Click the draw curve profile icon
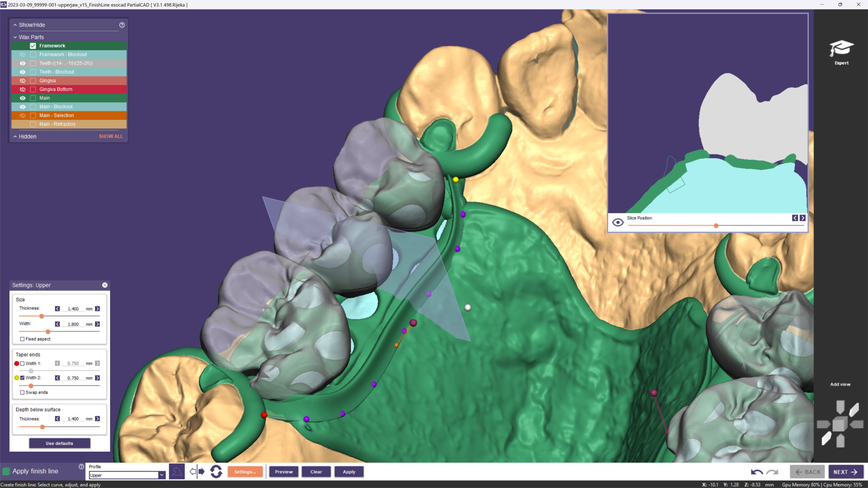This screenshot has height=488, width=868. pos(177,471)
